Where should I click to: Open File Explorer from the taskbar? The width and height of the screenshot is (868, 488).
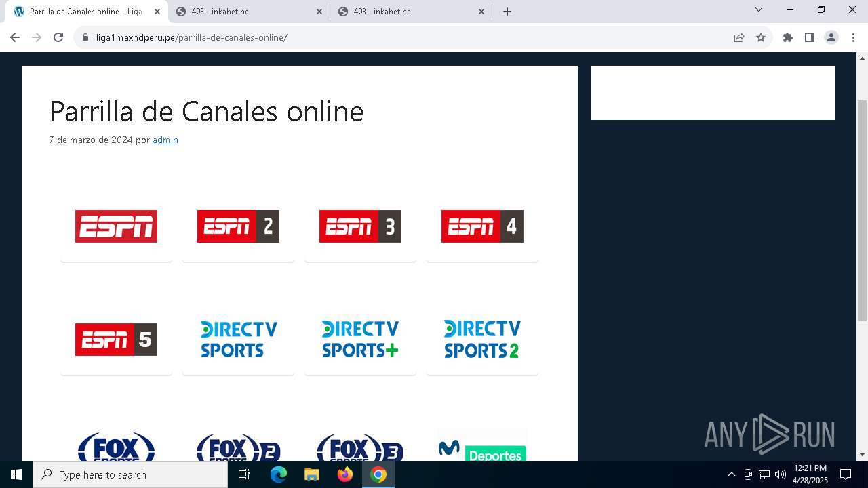click(311, 474)
